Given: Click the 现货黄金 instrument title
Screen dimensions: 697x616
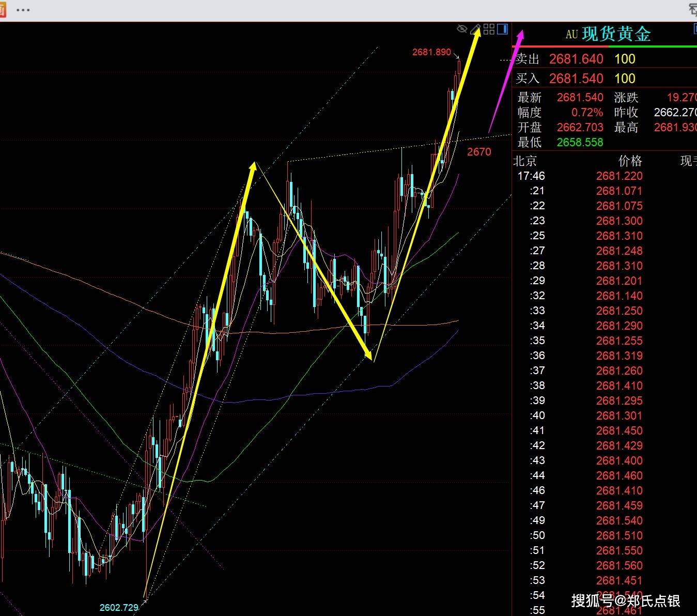Looking at the screenshot, I should [x=616, y=34].
